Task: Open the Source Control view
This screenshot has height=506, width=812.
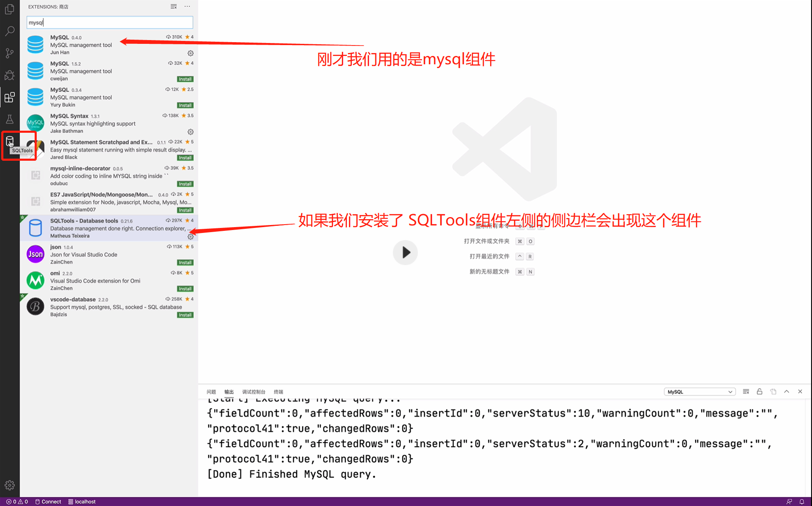Action: coord(10,53)
